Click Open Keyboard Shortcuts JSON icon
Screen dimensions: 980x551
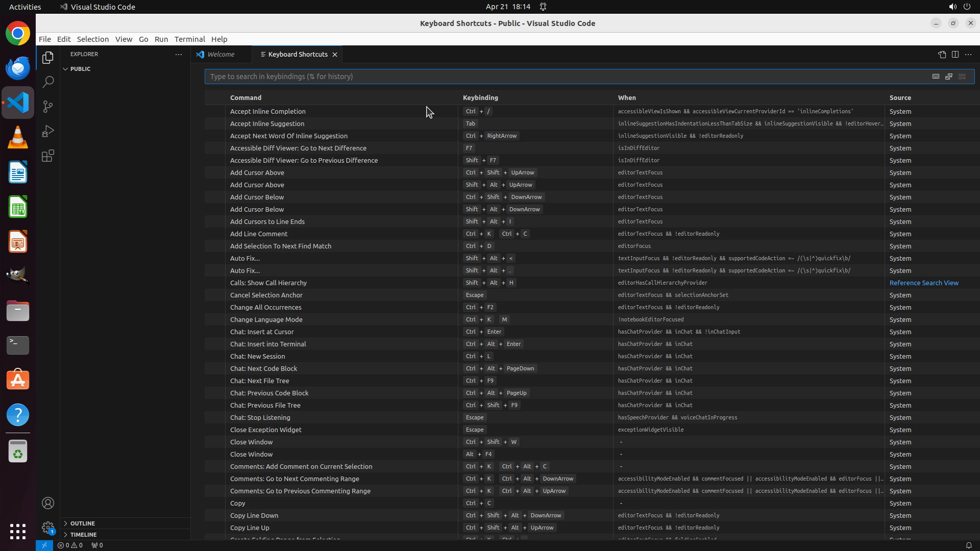pos(942,55)
